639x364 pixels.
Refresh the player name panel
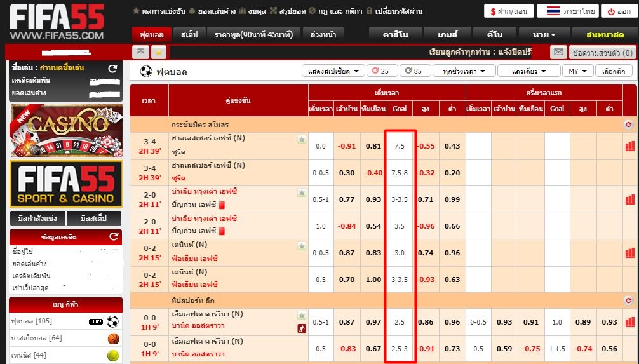[113, 69]
